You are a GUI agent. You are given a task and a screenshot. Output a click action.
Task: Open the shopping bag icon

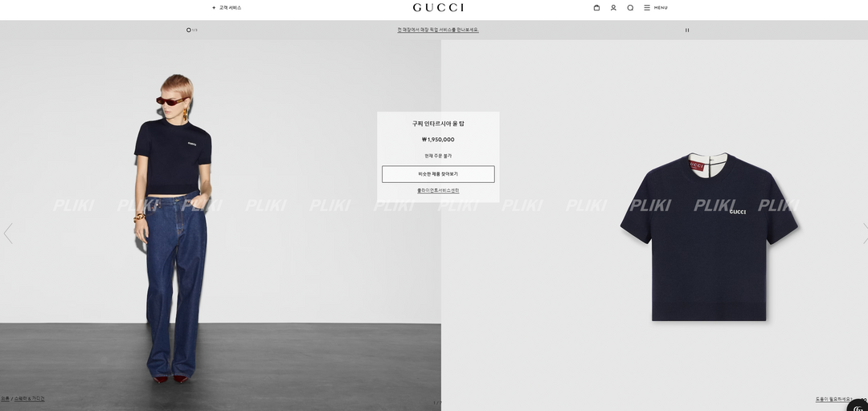(596, 8)
